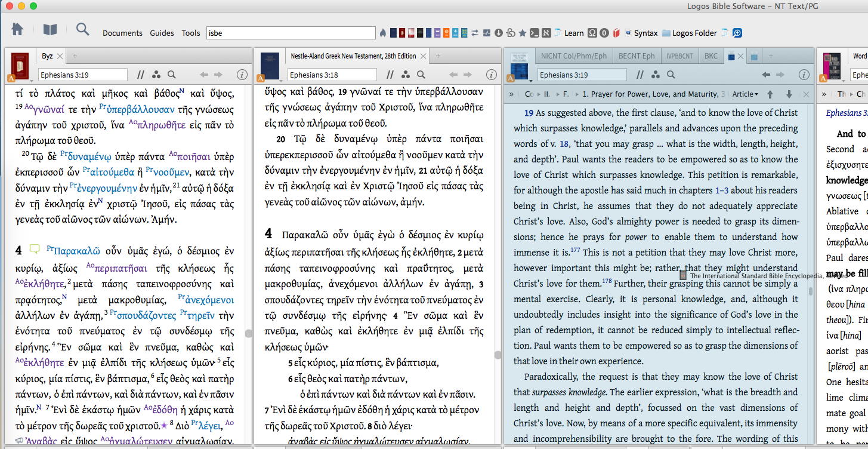Jump to previous article with up arrow
Image resolution: width=868 pixels, height=449 pixels.
pos(770,94)
